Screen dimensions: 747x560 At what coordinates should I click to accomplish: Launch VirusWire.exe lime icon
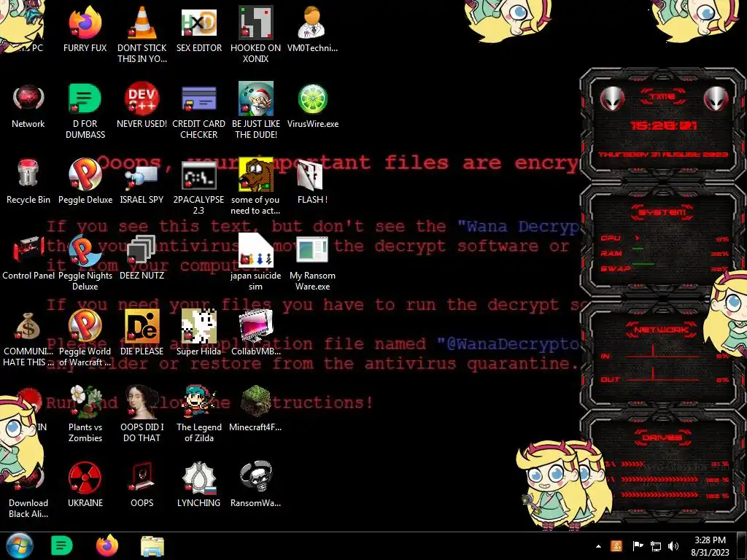click(x=312, y=99)
